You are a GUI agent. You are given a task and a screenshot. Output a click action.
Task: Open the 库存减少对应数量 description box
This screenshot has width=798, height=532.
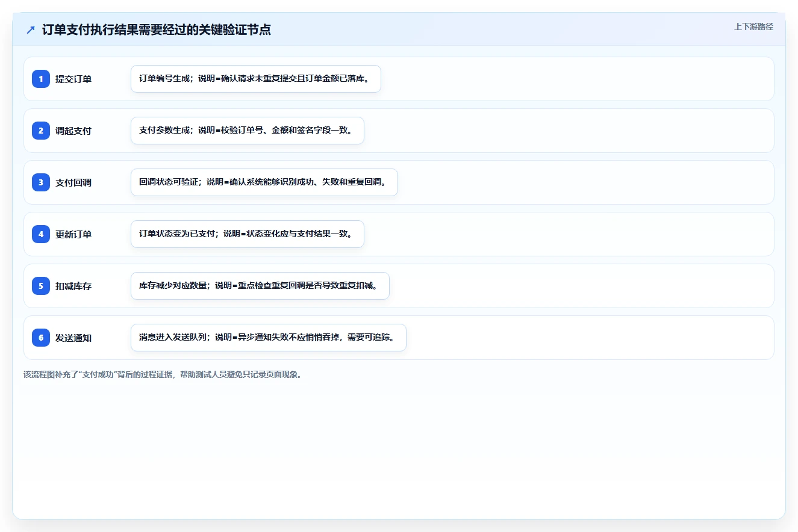[x=260, y=286]
